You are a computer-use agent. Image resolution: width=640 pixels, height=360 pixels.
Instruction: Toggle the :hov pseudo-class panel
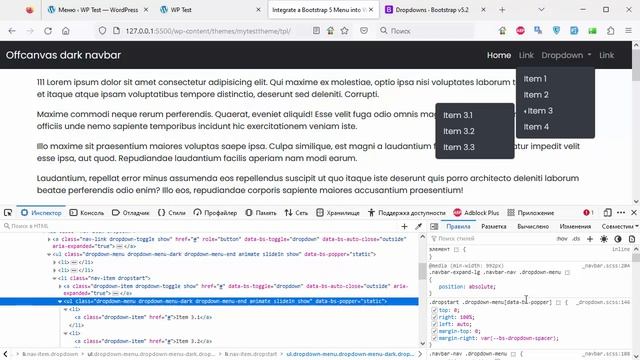coord(562,239)
